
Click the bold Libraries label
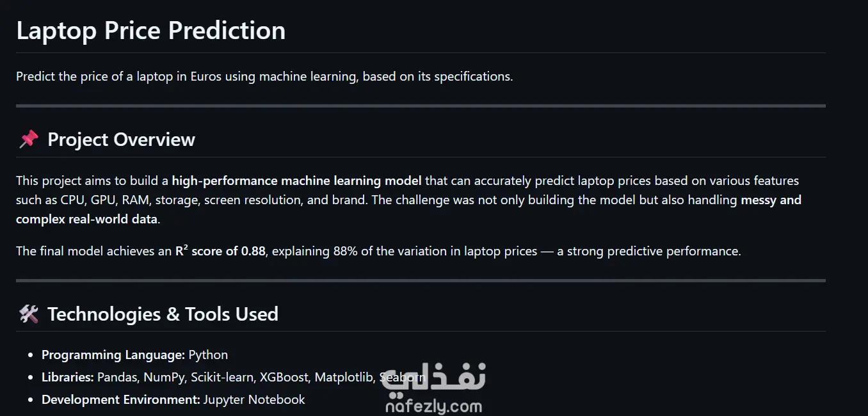coord(68,377)
